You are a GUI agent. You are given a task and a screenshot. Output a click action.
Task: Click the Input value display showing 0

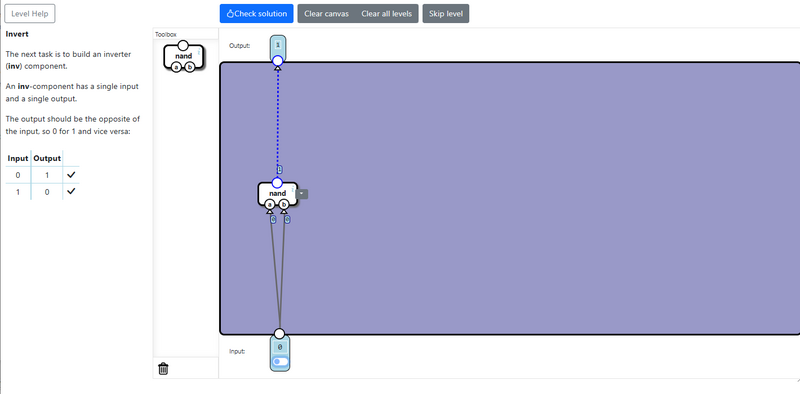click(x=280, y=348)
